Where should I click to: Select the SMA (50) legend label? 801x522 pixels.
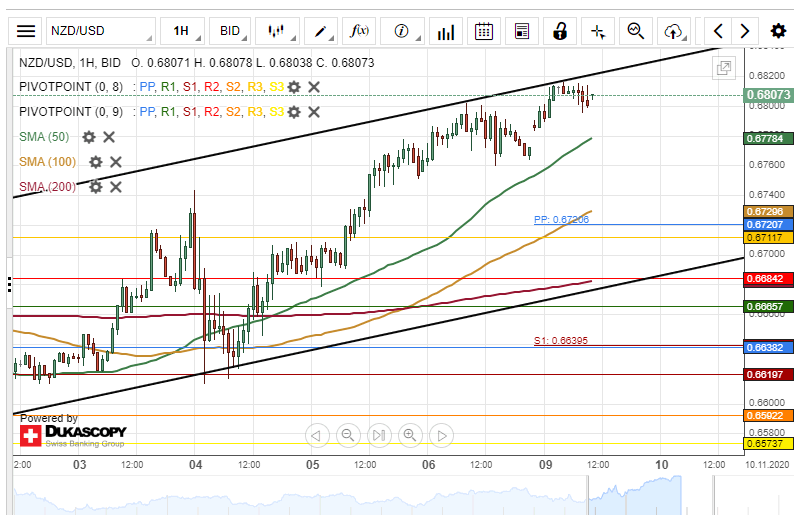tap(44, 137)
